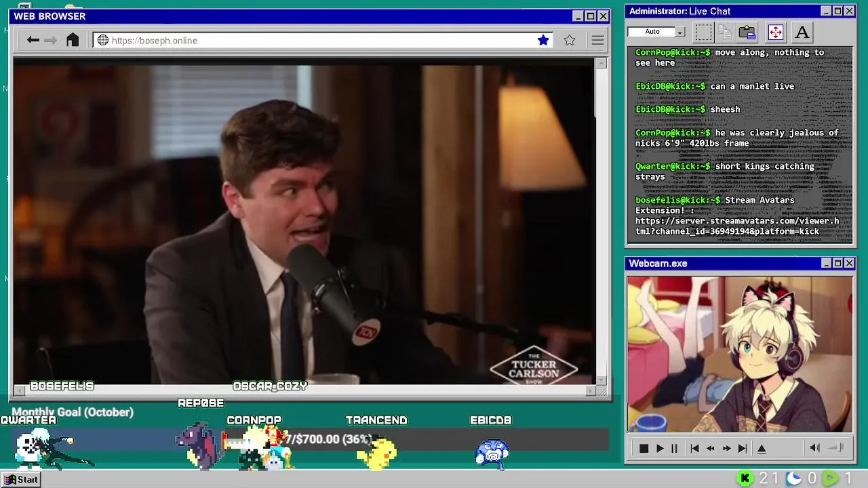Image resolution: width=868 pixels, height=488 pixels.
Task: Click the EBICDB blue avatar sprite
Action: pyautogui.click(x=492, y=453)
